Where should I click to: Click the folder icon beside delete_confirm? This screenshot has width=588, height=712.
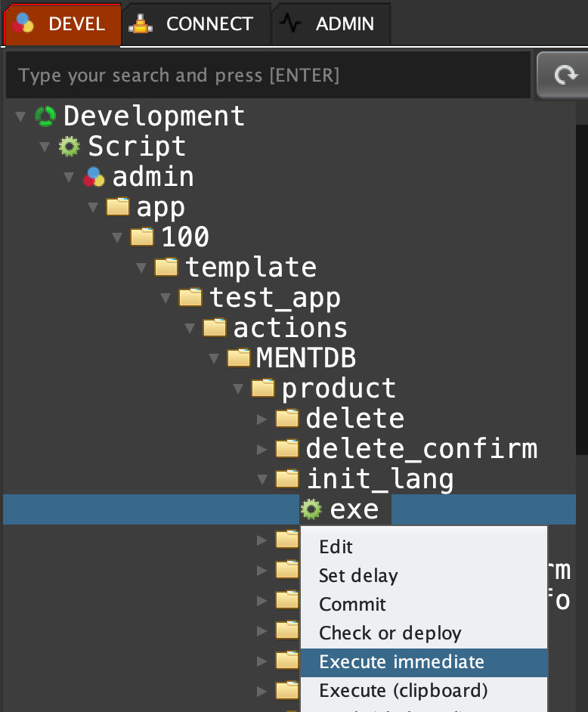(287, 449)
